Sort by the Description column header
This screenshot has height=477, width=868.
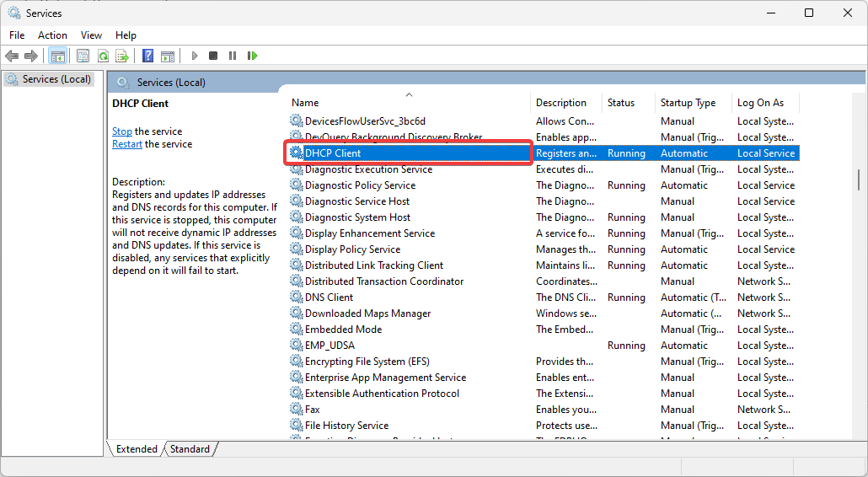(566, 102)
